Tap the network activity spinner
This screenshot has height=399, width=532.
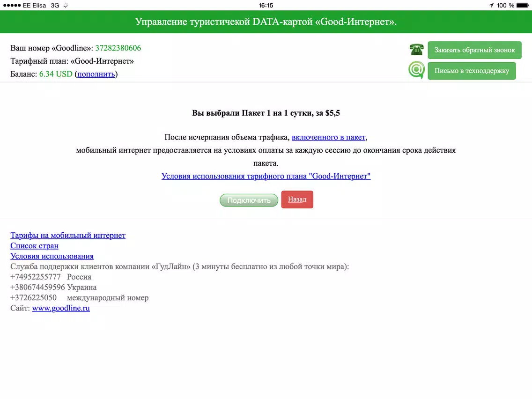[66, 6]
